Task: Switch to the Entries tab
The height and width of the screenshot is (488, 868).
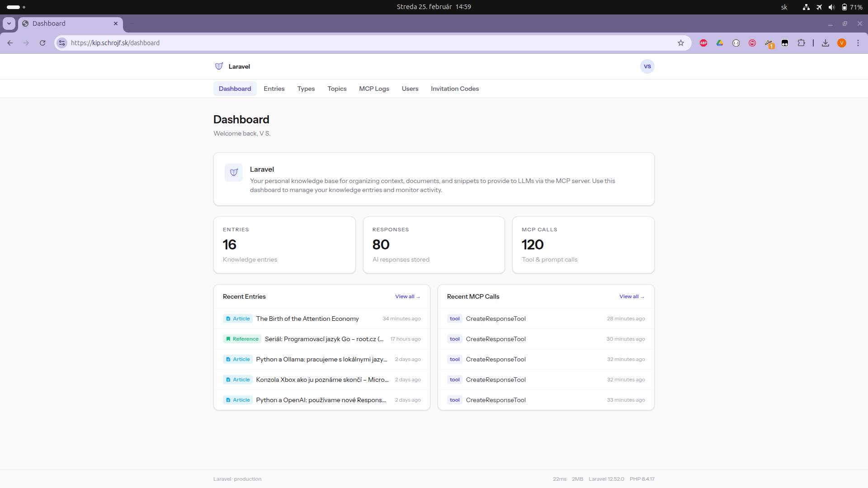Action: click(x=274, y=89)
